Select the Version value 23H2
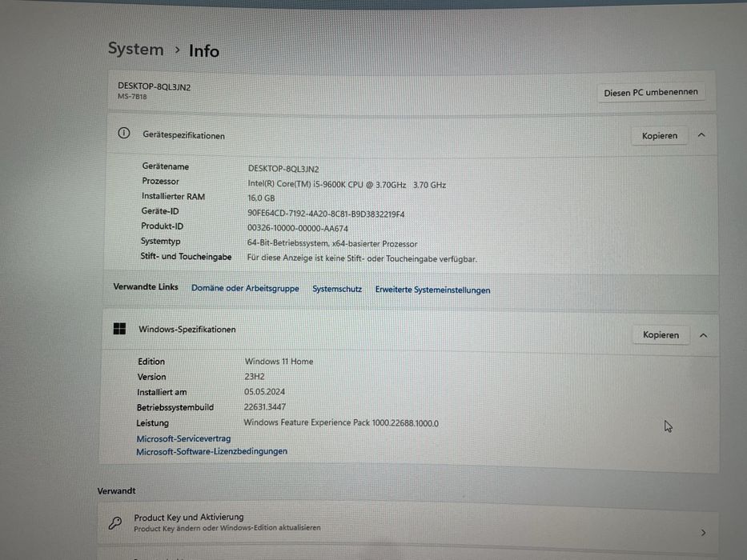This screenshot has height=560, width=747. (255, 376)
